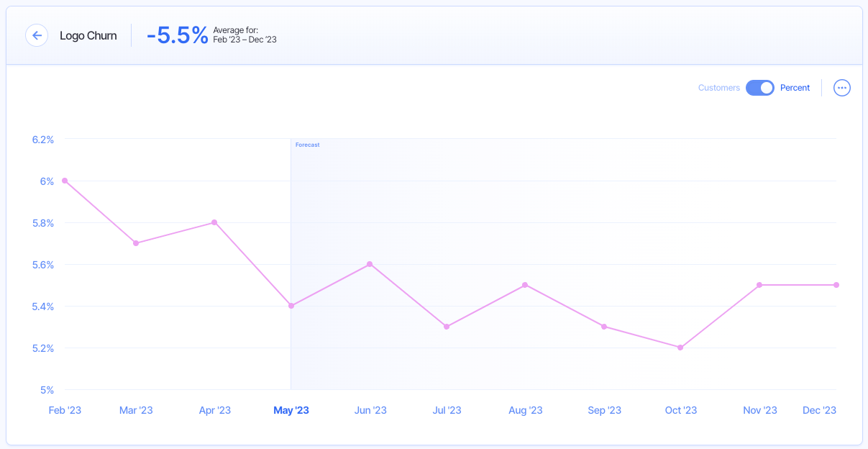Select the May '23 data point
This screenshot has height=449, width=868.
(x=291, y=306)
